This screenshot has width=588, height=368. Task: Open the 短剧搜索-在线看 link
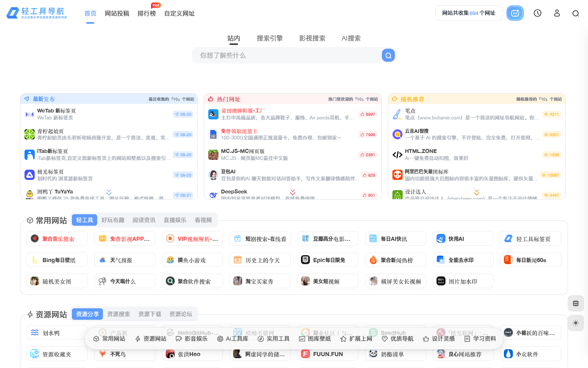(x=260, y=239)
